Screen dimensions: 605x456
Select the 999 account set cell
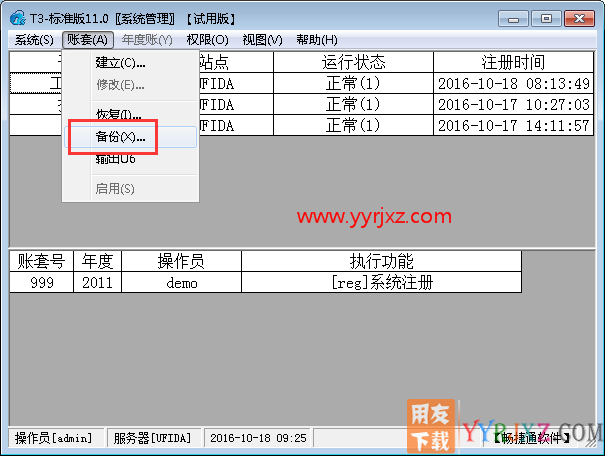click(41, 282)
